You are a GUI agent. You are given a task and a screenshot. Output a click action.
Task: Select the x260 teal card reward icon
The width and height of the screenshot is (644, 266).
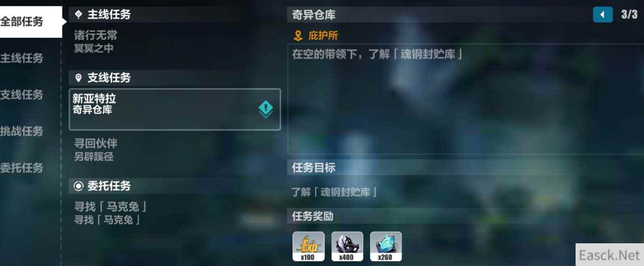(386, 246)
